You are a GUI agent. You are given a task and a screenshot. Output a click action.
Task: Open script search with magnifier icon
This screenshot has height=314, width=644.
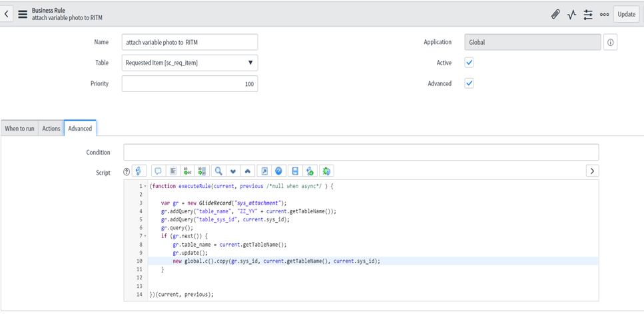pos(218,171)
